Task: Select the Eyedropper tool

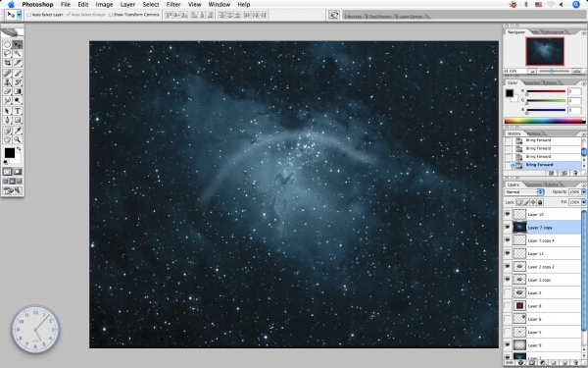Action: 18,131
